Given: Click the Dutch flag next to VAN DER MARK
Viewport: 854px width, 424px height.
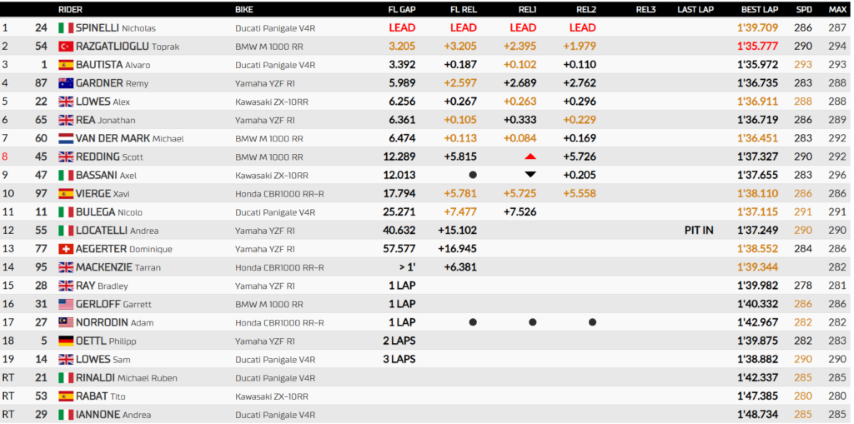Looking at the screenshot, I should [66, 138].
